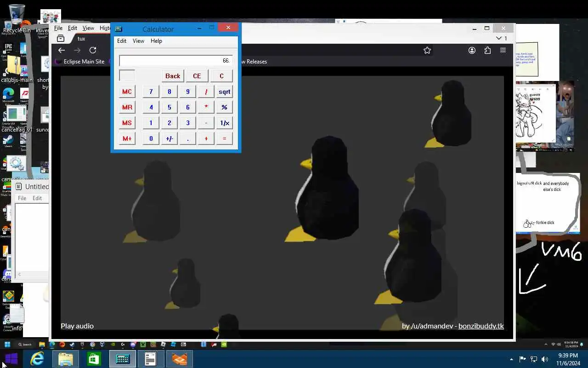Click the percent button

[x=225, y=107]
